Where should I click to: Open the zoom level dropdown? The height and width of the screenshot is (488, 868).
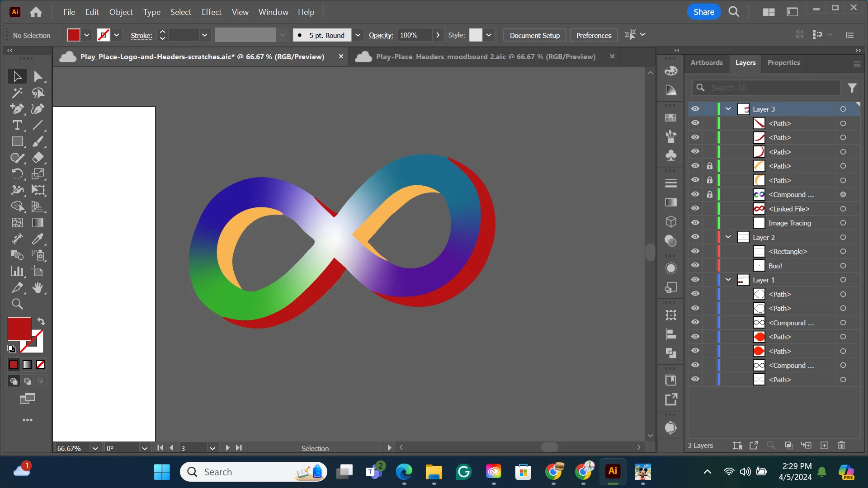point(95,448)
